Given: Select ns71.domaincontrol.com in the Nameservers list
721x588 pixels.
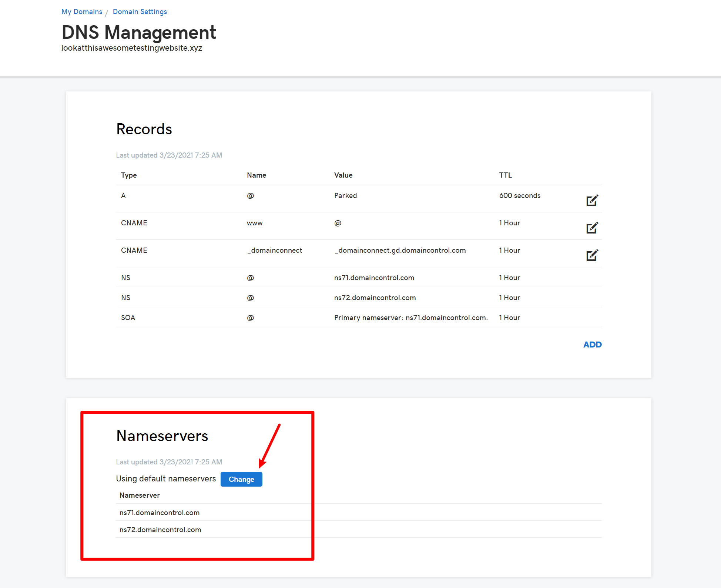Looking at the screenshot, I should pyautogui.click(x=159, y=513).
